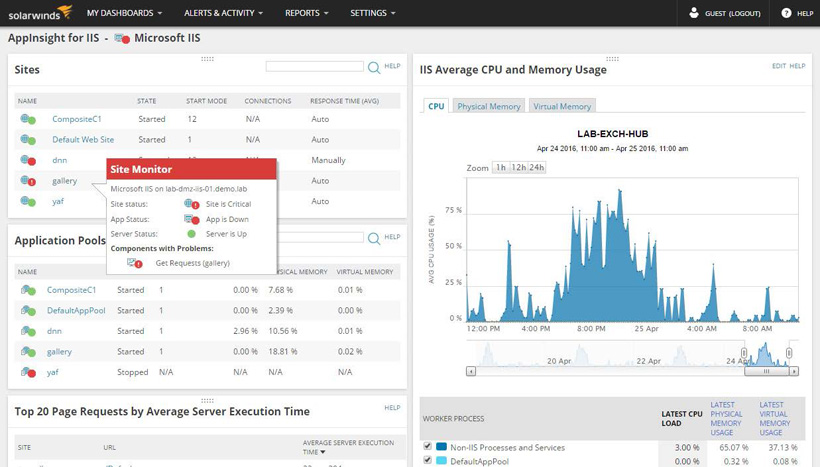
Task: Open the Reports dropdown menu
Action: coord(306,13)
